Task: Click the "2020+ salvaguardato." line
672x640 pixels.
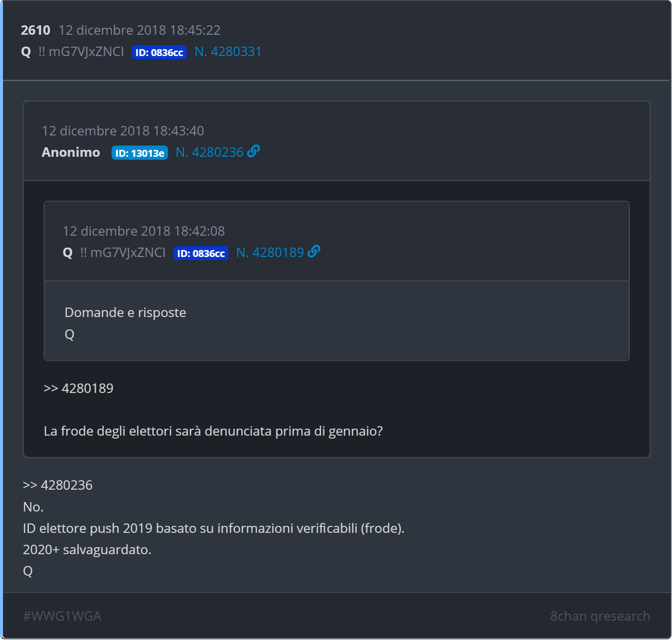Action: click(x=87, y=550)
